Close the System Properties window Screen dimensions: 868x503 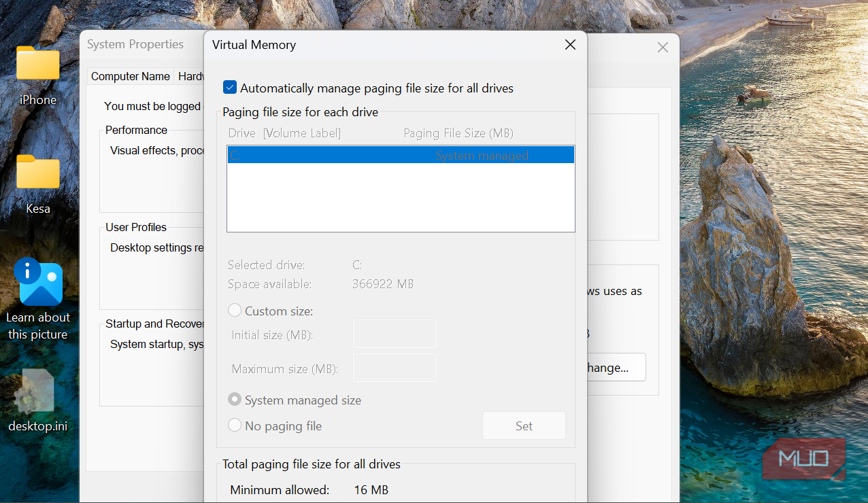click(663, 48)
